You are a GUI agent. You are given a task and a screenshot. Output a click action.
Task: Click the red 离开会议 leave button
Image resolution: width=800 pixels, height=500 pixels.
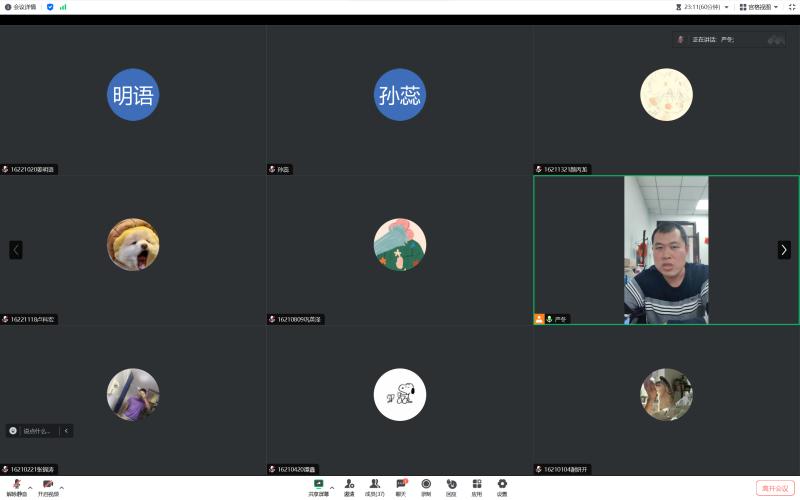(775, 488)
